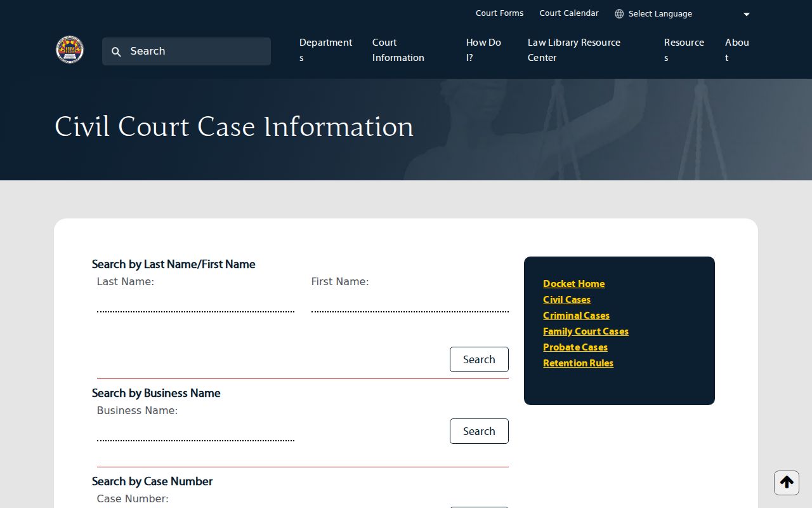Click the Search by Last Name/First Name heading
The height and width of the screenshot is (508, 812).
[174, 264]
